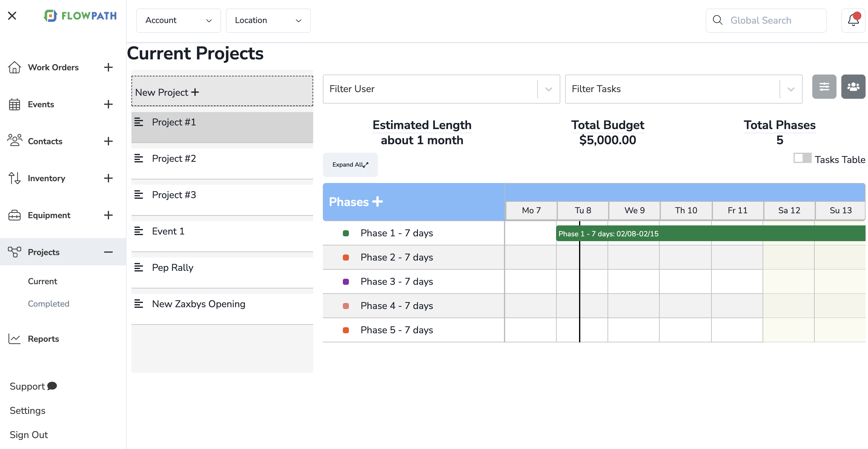Open the Reports chart icon
This screenshot has height=449, width=868.
tap(15, 339)
